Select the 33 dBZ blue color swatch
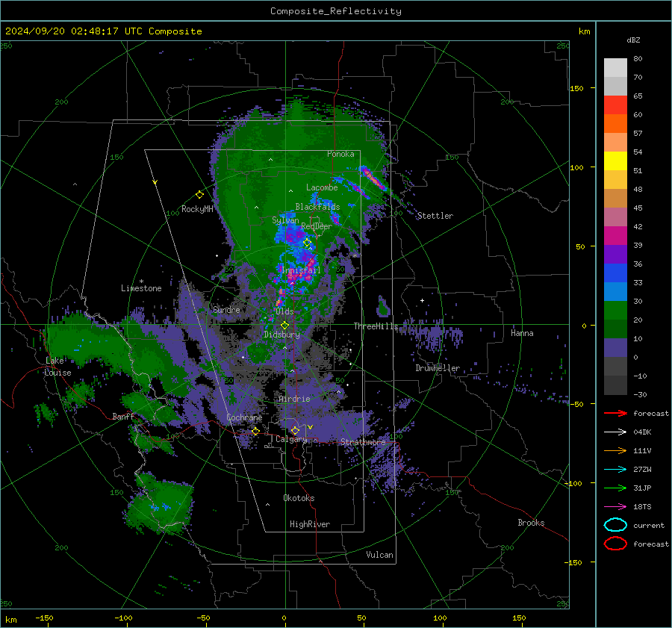 [615, 291]
